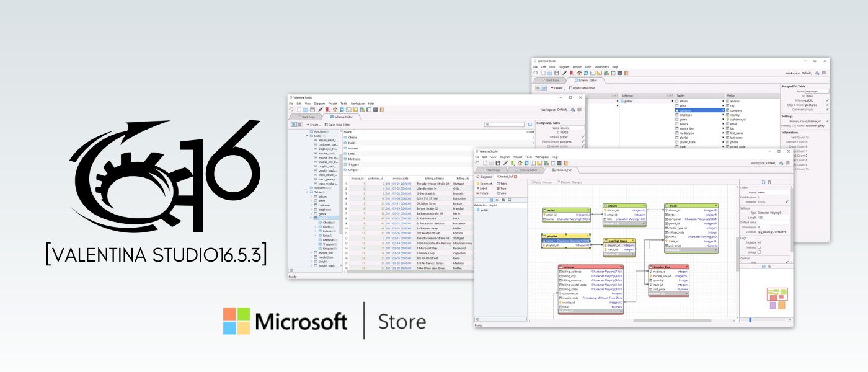868x372 pixels.
Task: Close the *Chinook_Full diagram sub-tab
Action: 515,177
